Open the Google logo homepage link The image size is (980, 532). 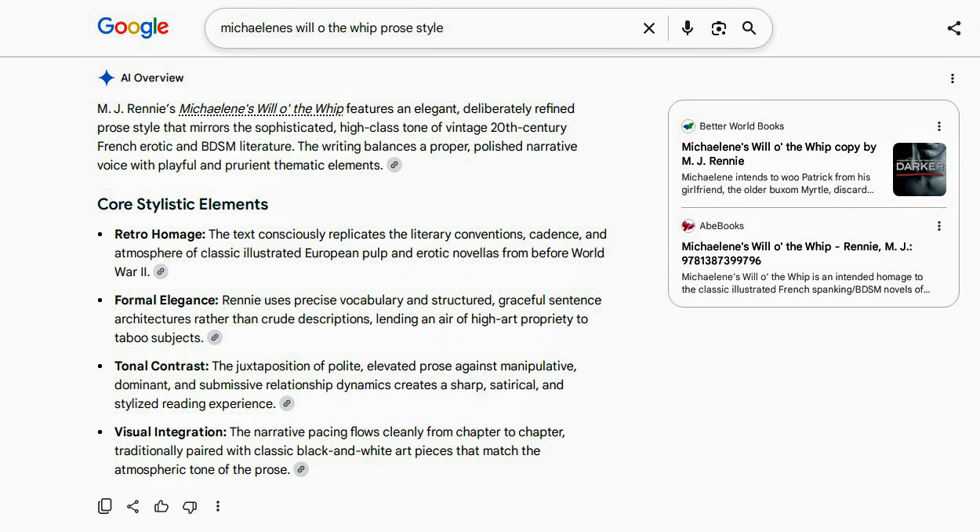133,27
